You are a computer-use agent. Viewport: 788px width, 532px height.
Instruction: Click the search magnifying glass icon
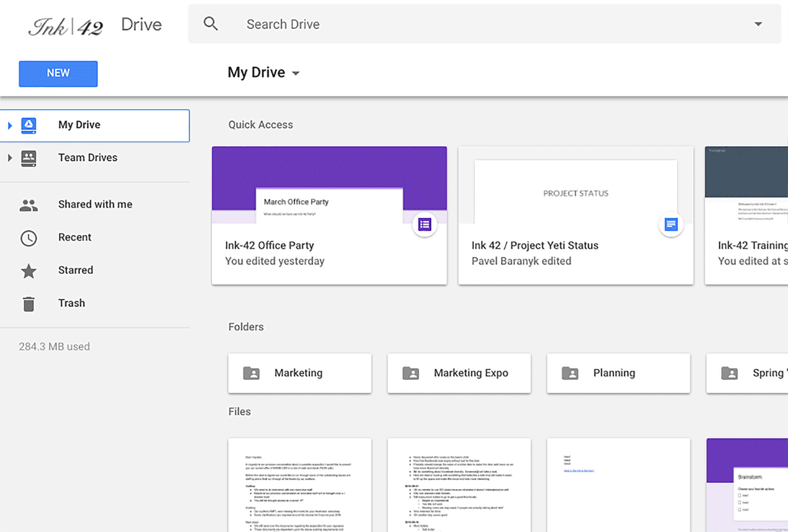pos(211,24)
